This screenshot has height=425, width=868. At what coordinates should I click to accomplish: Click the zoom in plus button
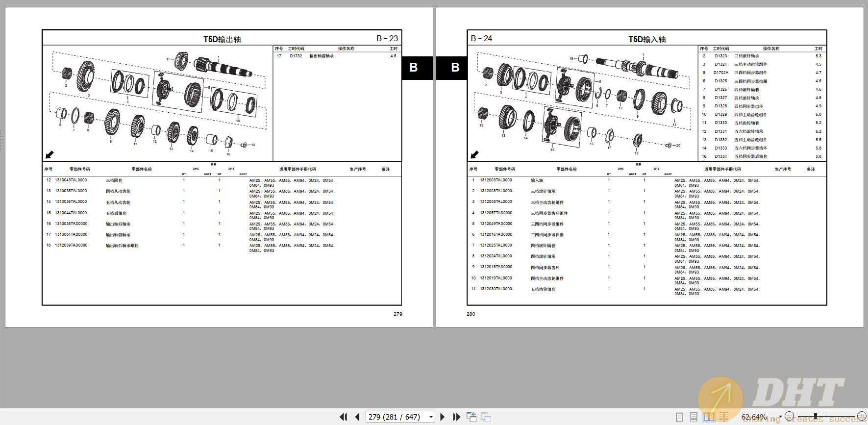(x=861, y=417)
